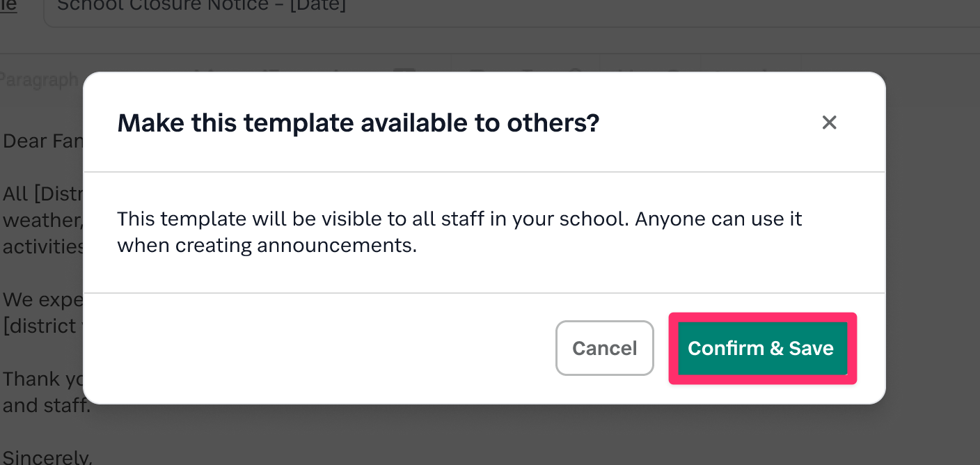Decline sharing by choosing Cancel

click(x=604, y=348)
